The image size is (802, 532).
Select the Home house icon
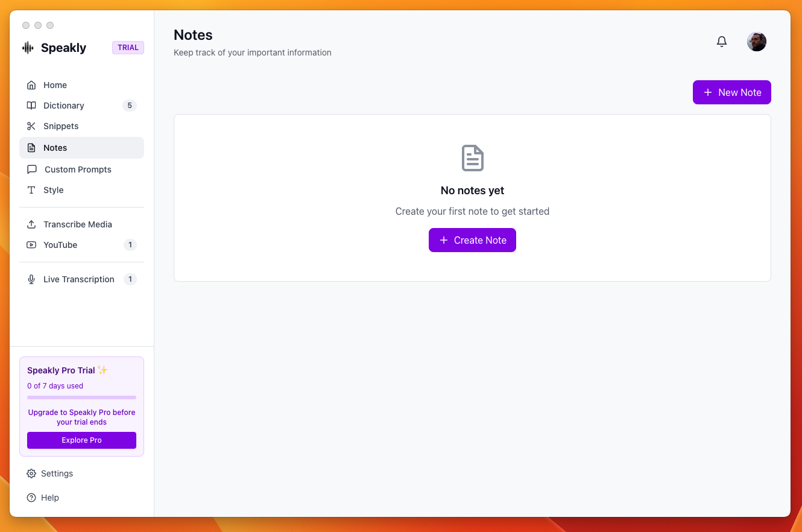pos(31,85)
